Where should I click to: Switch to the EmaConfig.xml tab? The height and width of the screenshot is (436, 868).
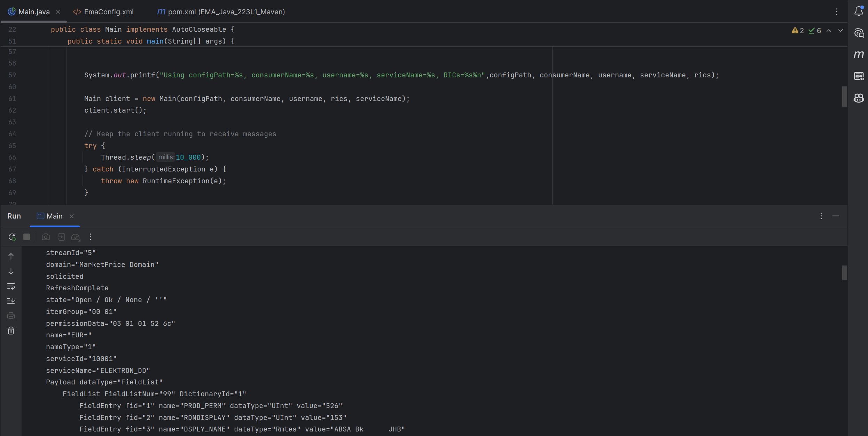(x=103, y=12)
